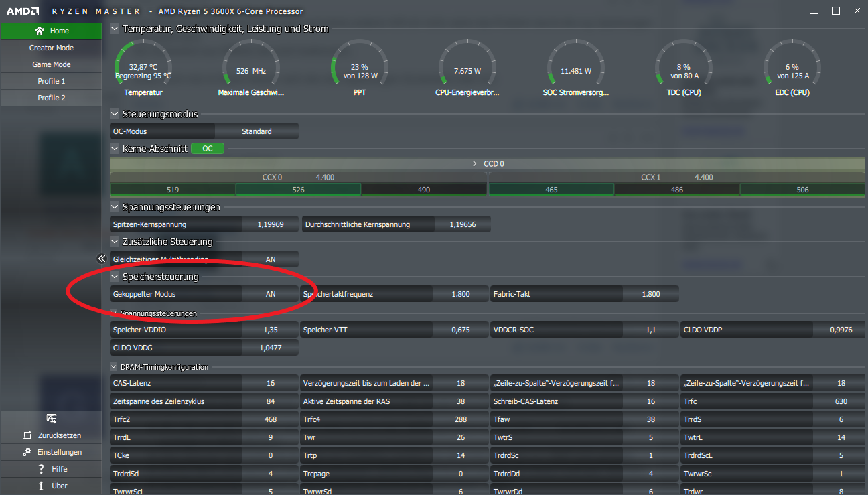
Task: Switch to Creator Mode
Action: [52, 48]
